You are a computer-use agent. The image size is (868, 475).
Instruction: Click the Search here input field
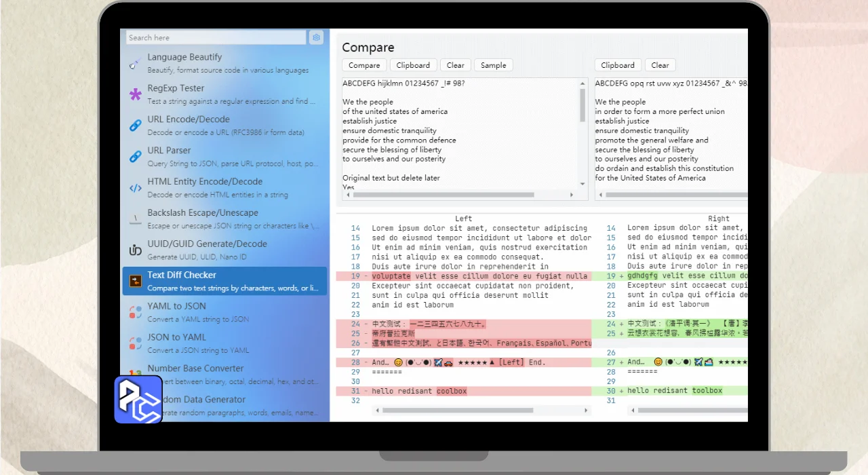click(x=216, y=38)
